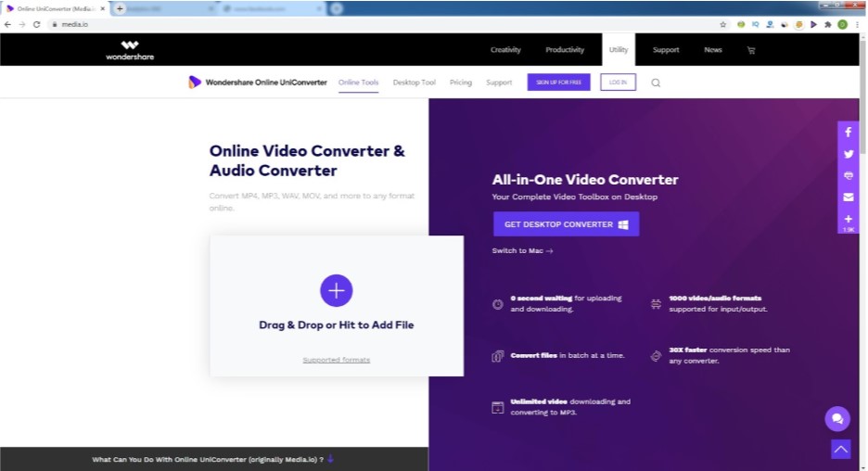The image size is (868, 471).
Task: Open Support in the top black bar
Action: click(x=666, y=50)
